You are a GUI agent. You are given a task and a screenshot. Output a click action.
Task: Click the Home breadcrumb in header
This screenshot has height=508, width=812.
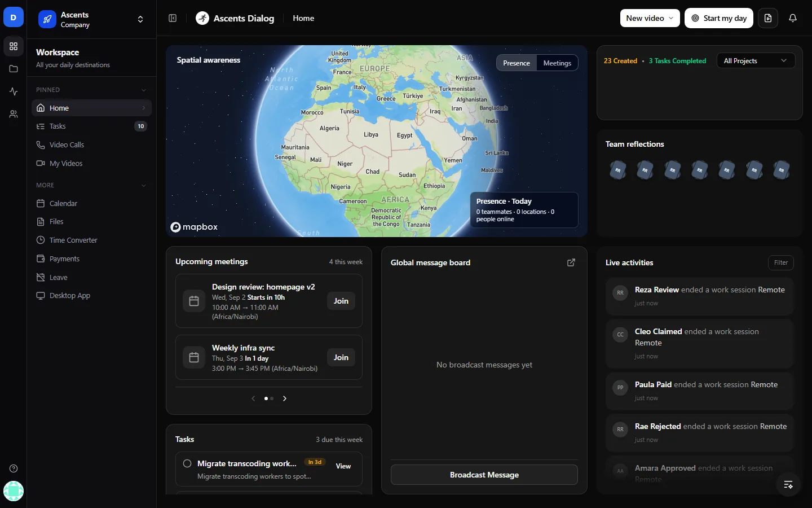(303, 18)
